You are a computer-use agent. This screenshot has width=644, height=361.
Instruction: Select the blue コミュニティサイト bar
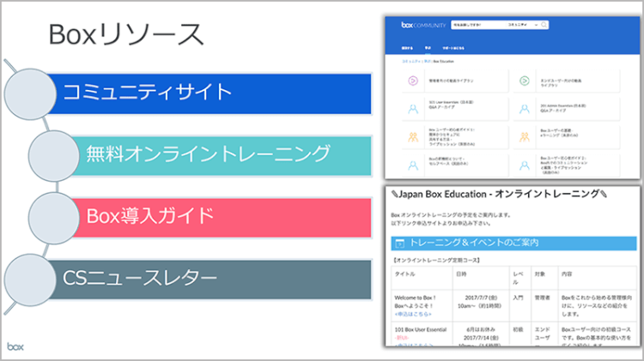tap(215, 93)
